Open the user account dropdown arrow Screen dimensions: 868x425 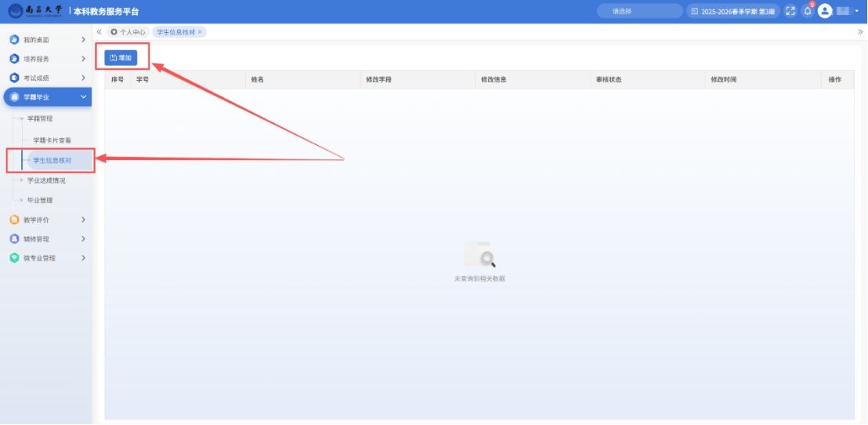click(857, 11)
